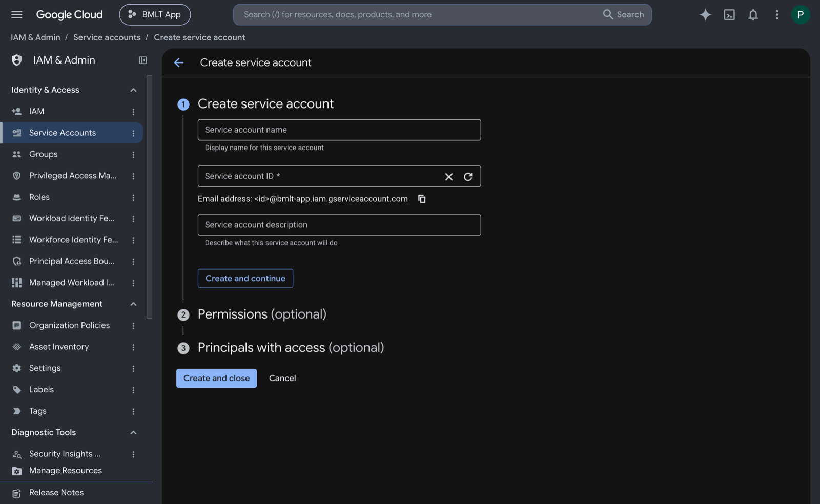Image resolution: width=820 pixels, height=504 pixels.
Task: Focus the Service account name field
Action: pyautogui.click(x=339, y=130)
